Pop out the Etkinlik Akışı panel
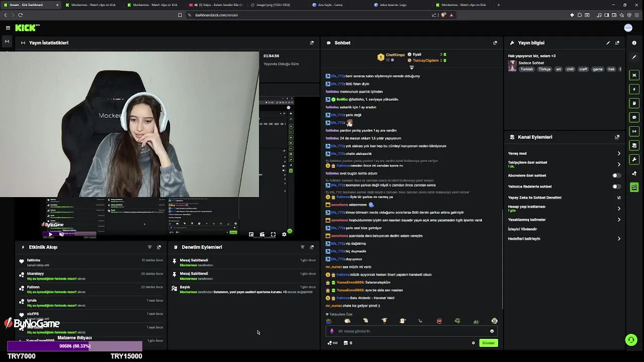 click(x=159, y=247)
